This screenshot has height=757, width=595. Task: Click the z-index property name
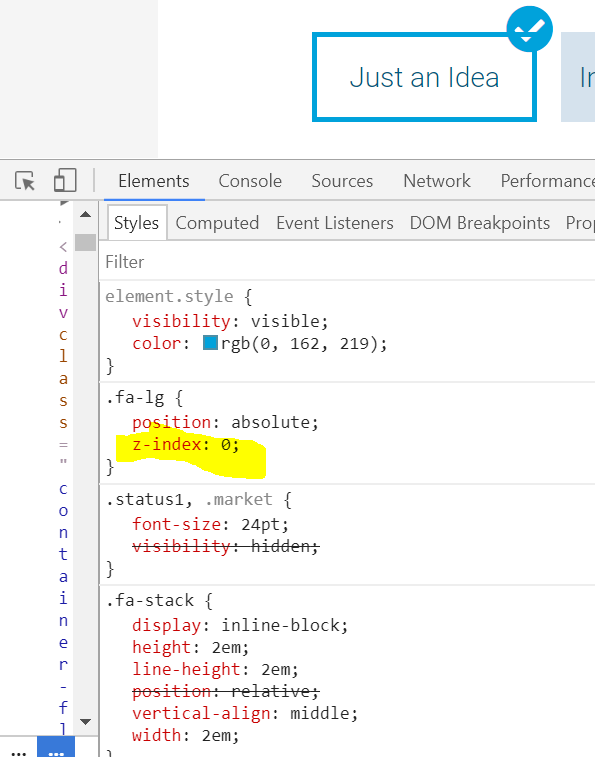pos(167,444)
